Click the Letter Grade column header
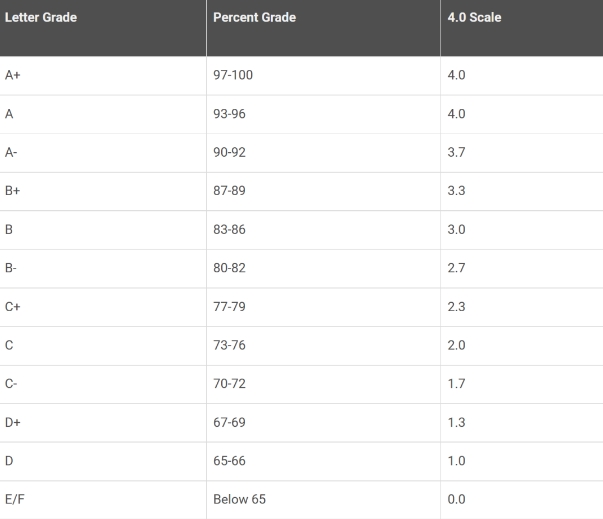Screen dimensions: 603x519 click(103, 28)
